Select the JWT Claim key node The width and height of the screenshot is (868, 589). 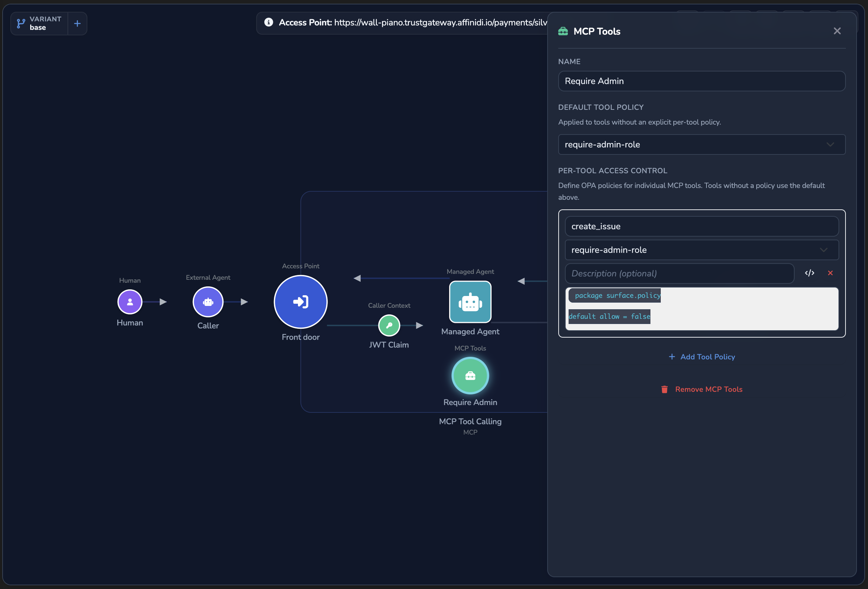[x=389, y=325]
